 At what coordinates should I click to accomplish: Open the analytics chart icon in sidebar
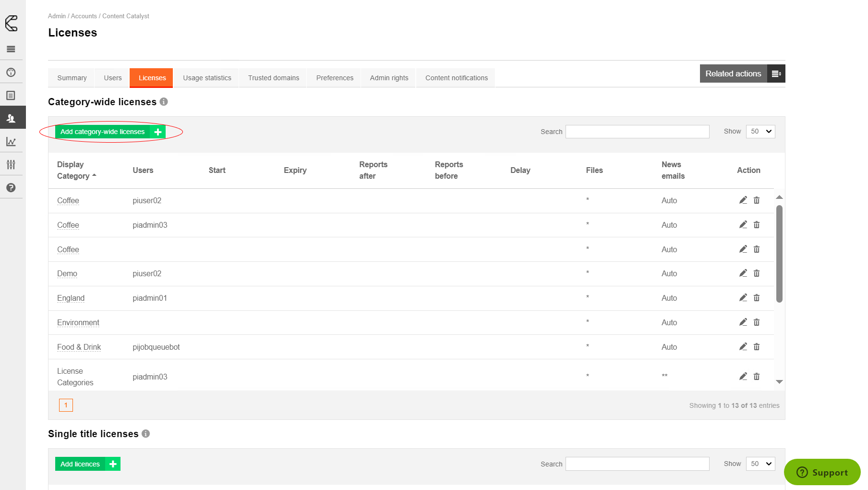(x=11, y=142)
